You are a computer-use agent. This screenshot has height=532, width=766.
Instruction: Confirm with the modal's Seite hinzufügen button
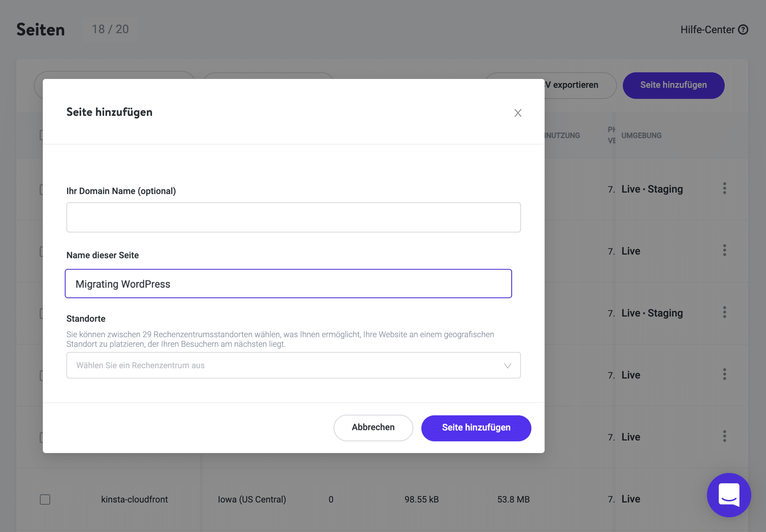click(476, 428)
